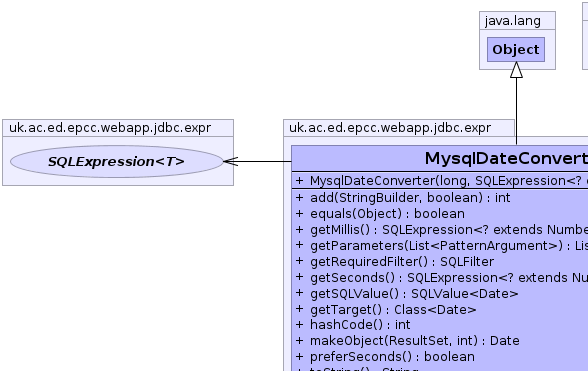588x371 pixels.
Task: Click the equals(Object) method entry
Action: 380,214
